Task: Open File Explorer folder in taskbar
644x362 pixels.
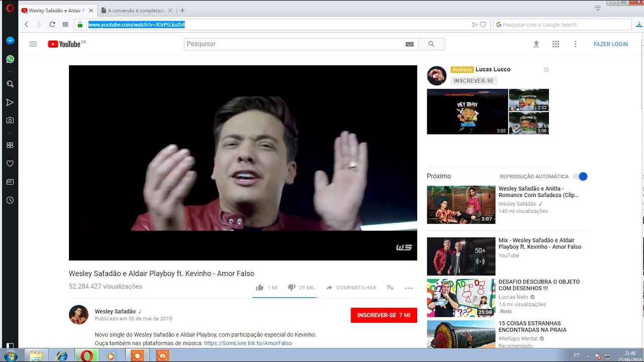Action: click(36, 355)
